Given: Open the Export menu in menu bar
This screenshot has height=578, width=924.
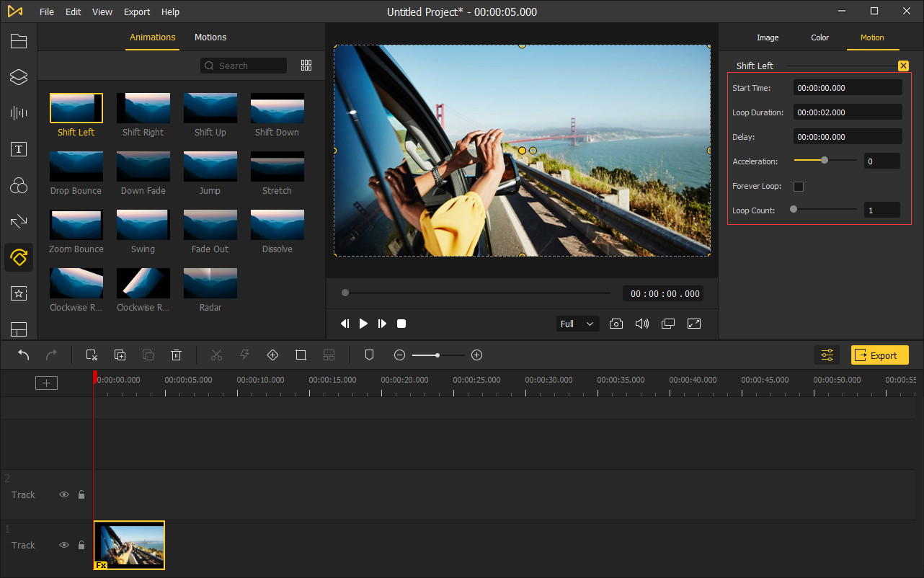Looking at the screenshot, I should (x=136, y=12).
